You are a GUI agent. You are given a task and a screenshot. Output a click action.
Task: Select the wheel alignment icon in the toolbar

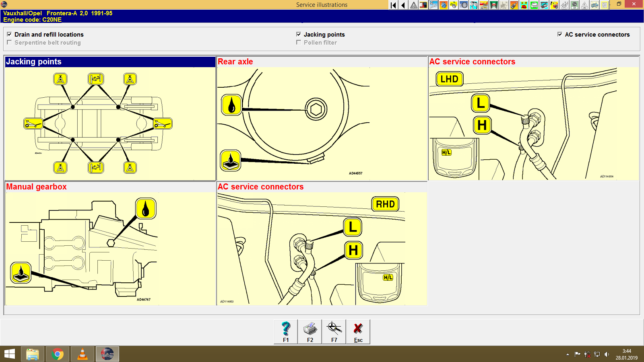464,5
